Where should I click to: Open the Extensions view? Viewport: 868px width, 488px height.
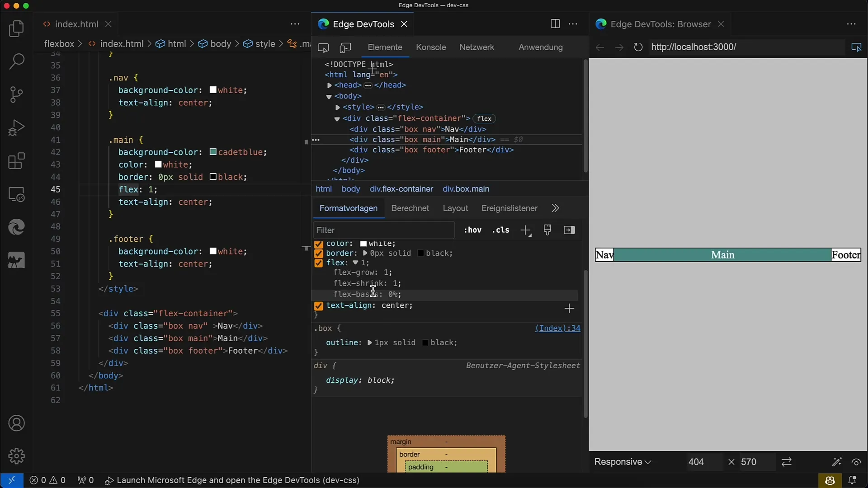(x=16, y=161)
